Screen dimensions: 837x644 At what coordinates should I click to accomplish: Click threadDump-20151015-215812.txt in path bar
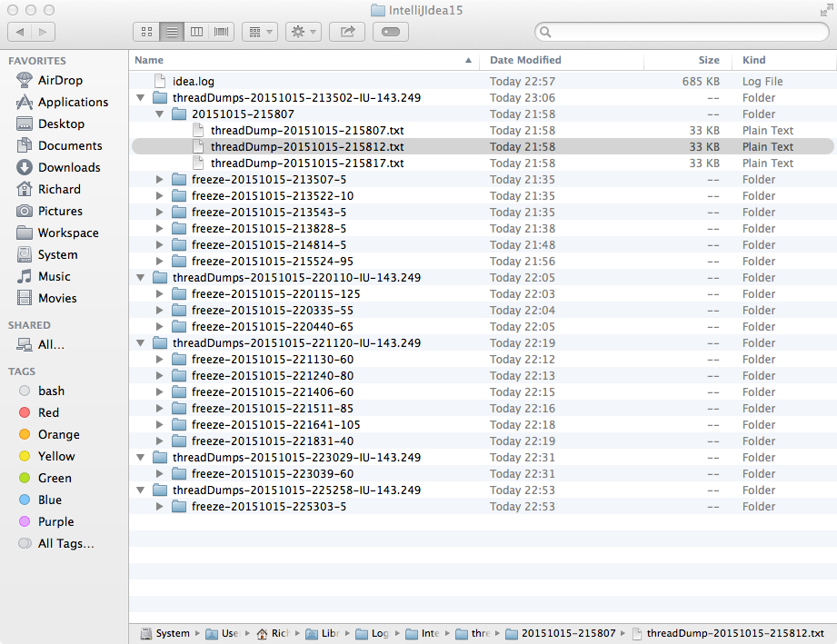pyautogui.click(x=728, y=633)
